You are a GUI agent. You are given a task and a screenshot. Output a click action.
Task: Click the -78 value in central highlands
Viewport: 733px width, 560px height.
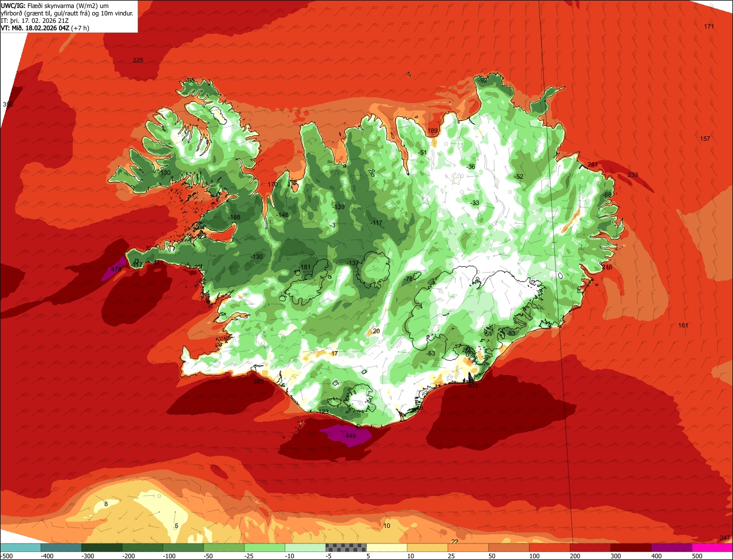point(408,279)
